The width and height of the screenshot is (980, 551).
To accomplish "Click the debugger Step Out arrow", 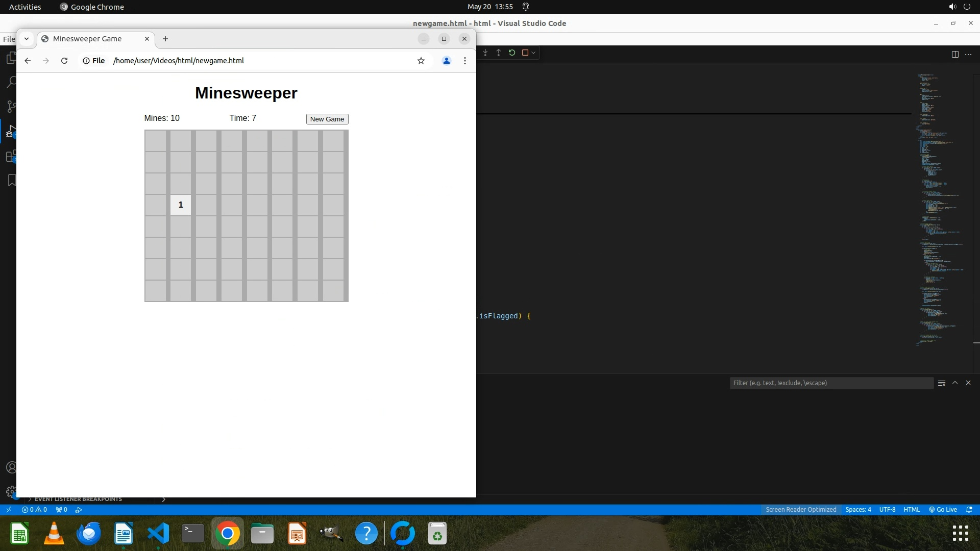I will click(499, 53).
